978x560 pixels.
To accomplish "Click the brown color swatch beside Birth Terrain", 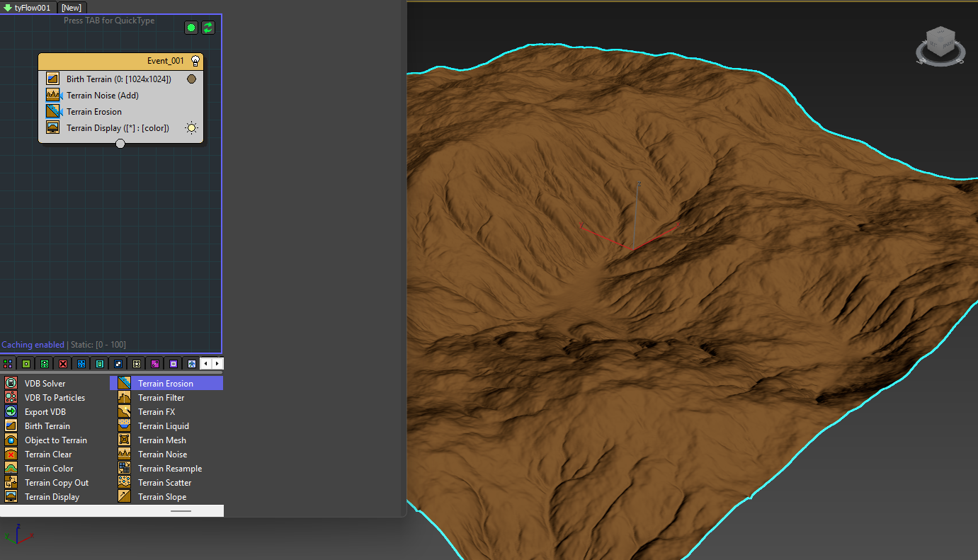I will click(191, 79).
